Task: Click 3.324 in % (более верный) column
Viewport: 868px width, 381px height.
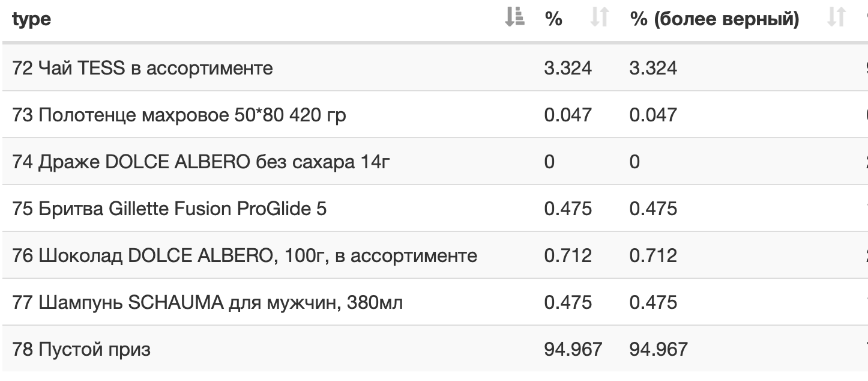Action: pyautogui.click(x=653, y=68)
